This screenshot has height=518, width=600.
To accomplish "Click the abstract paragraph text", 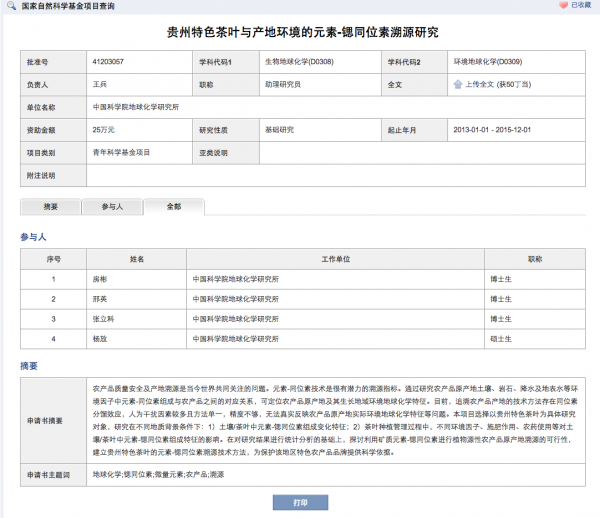I will (x=335, y=420).
